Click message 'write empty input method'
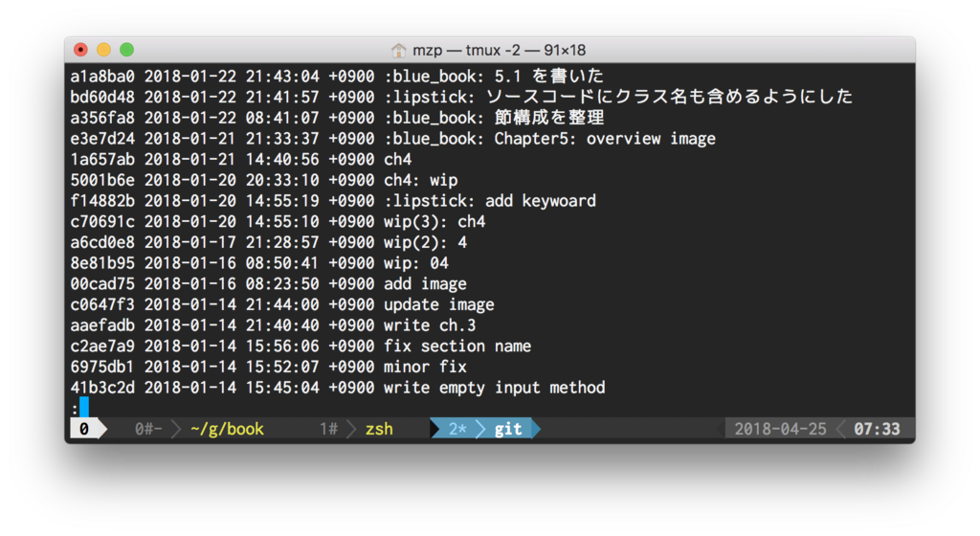980x536 pixels. click(x=495, y=388)
